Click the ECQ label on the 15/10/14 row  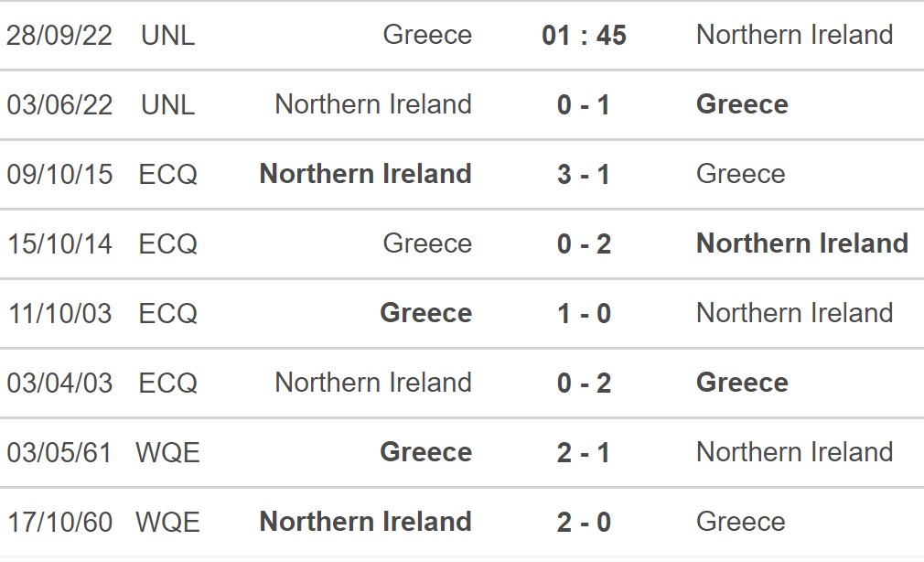pos(168,243)
